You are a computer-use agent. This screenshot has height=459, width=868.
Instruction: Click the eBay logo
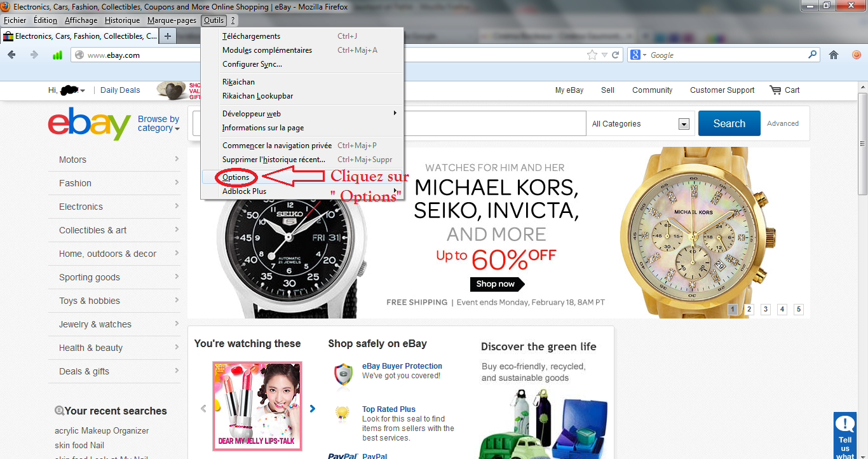90,124
